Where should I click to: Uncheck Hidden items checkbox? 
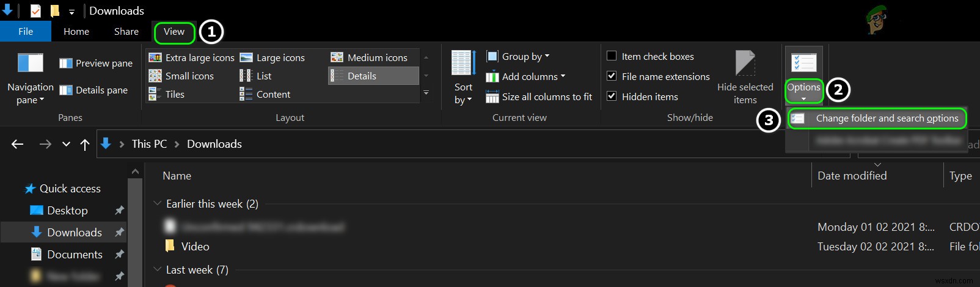pyautogui.click(x=612, y=96)
